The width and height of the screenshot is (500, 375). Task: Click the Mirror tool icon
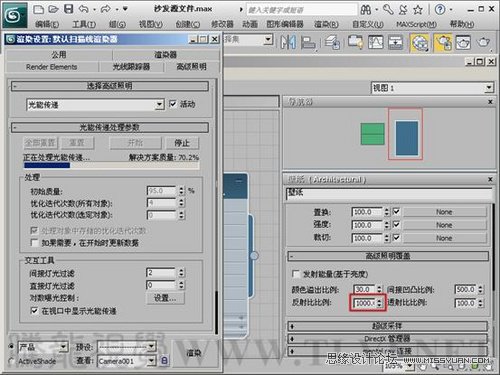[288, 42]
